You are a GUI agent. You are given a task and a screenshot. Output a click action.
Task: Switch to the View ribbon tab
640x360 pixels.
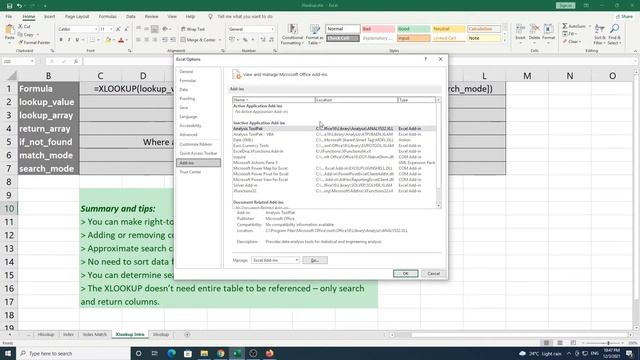pyautogui.click(x=172, y=17)
